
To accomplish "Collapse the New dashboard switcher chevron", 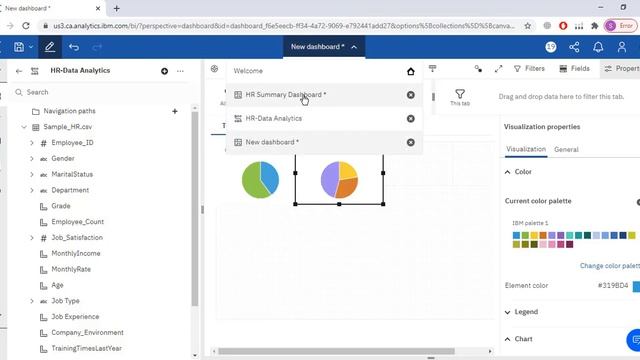I will (354, 47).
